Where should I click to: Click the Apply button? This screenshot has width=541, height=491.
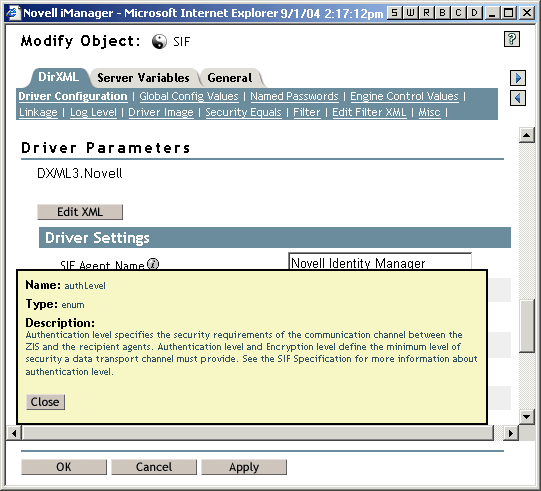pyautogui.click(x=244, y=467)
